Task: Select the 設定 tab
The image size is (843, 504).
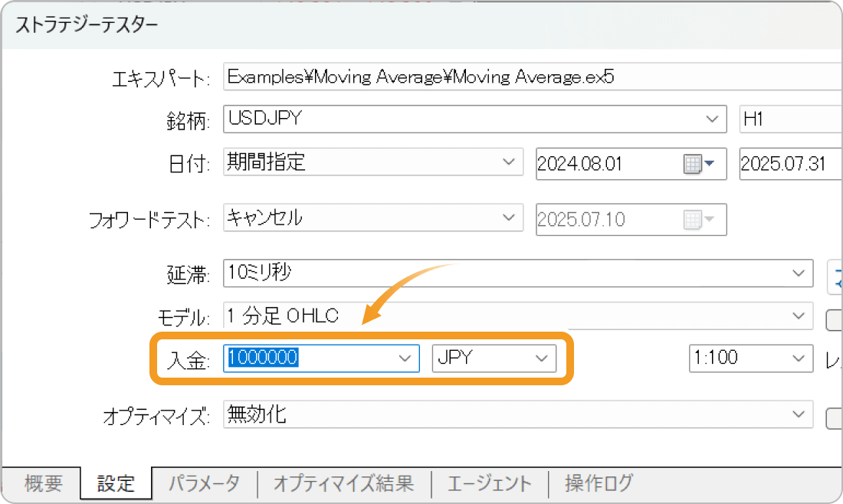Action: [x=116, y=483]
